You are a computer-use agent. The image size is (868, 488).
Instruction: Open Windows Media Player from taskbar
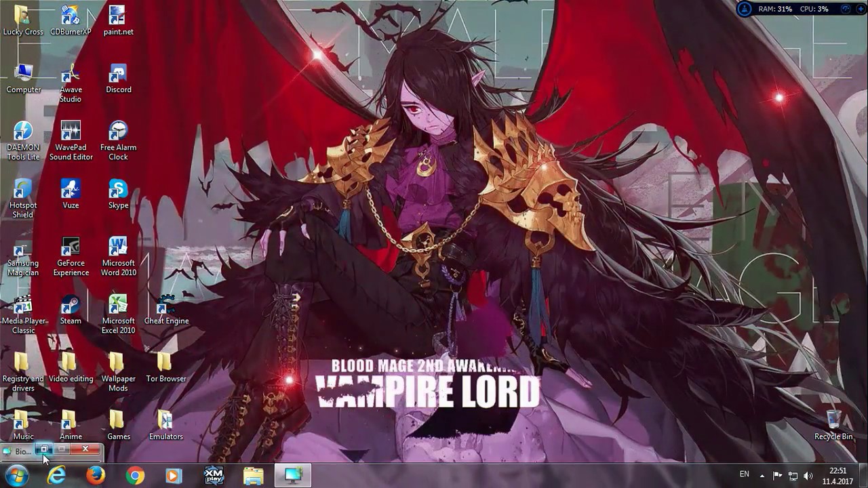174,476
